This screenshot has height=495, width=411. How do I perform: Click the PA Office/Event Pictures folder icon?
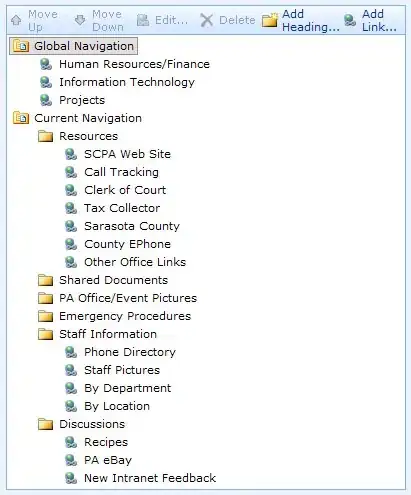[46, 298]
